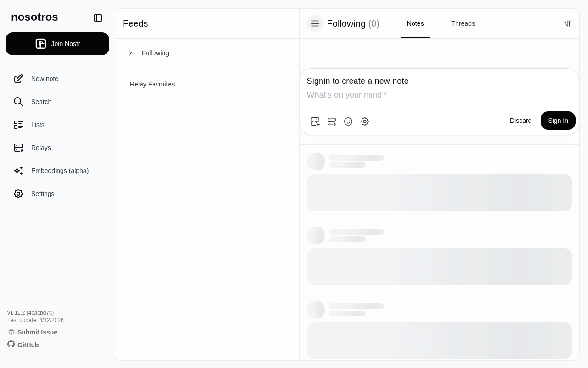This screenshot has width=588, height=368.
Task: Open note editor settings gear
Action: (365, 121)
